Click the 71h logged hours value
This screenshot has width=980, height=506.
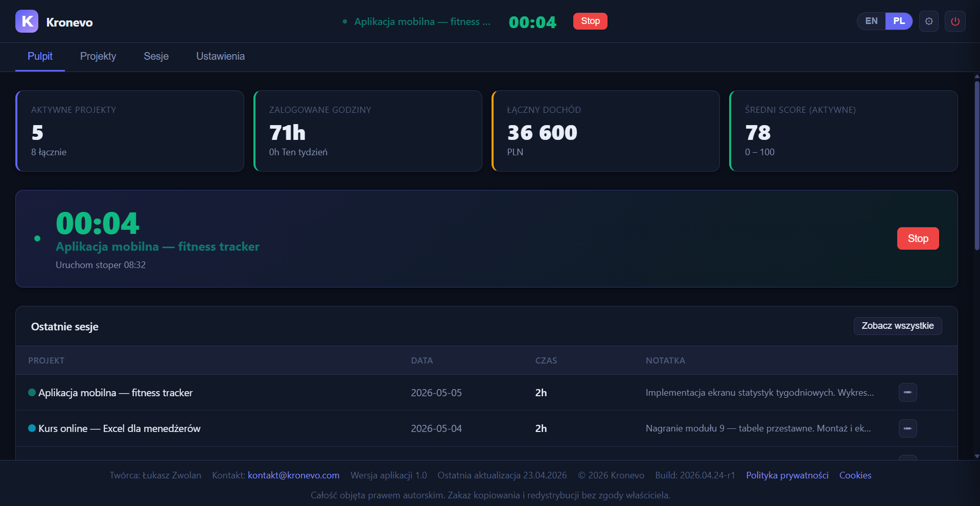pos(287,133)
